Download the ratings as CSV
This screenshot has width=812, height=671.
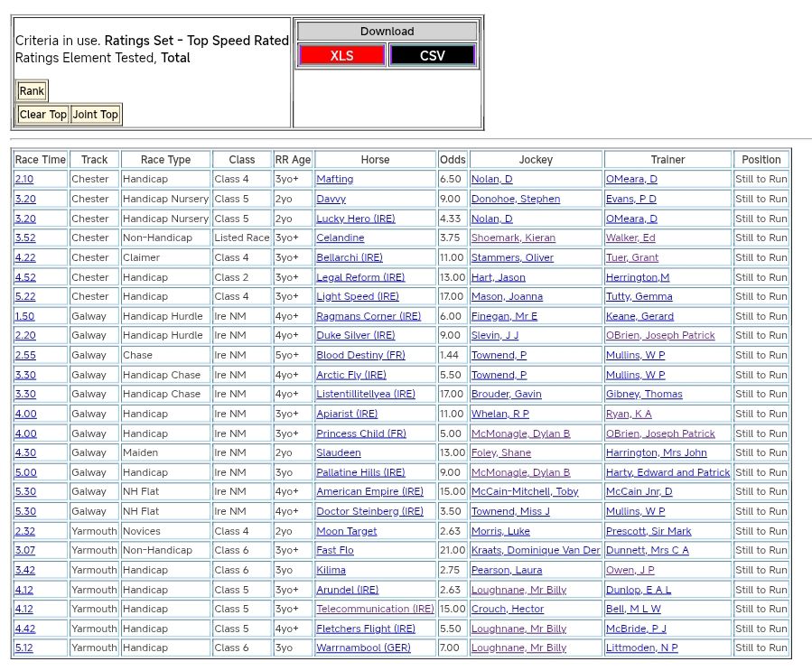click(x=432, y=56)
